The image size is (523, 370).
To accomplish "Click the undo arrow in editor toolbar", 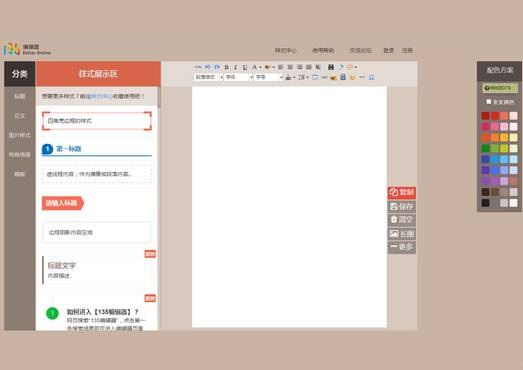I will pos(207,67).
